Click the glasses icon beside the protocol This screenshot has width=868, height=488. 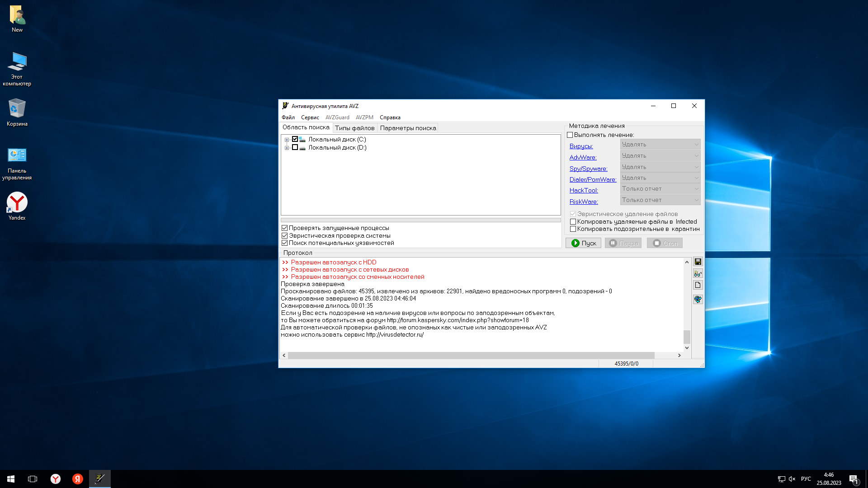pyautogui.click(x=698, y=273)
